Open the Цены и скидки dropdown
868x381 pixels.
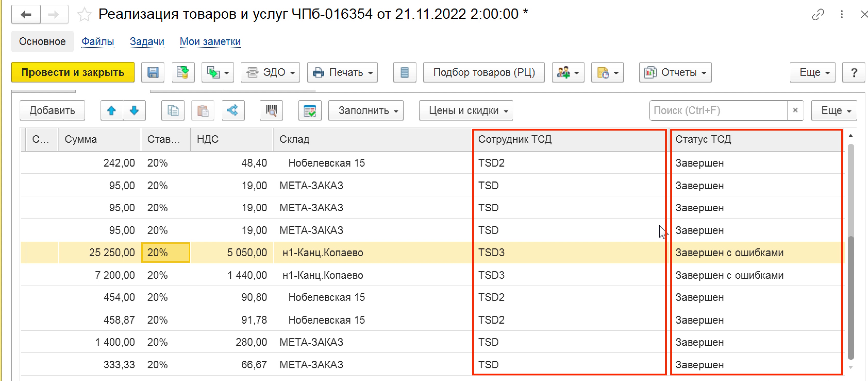[466, 110]
